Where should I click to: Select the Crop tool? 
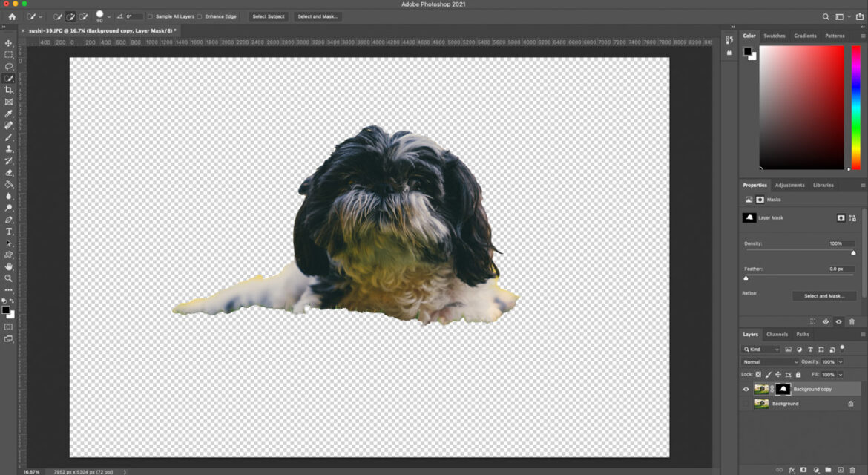pos(9,89)
